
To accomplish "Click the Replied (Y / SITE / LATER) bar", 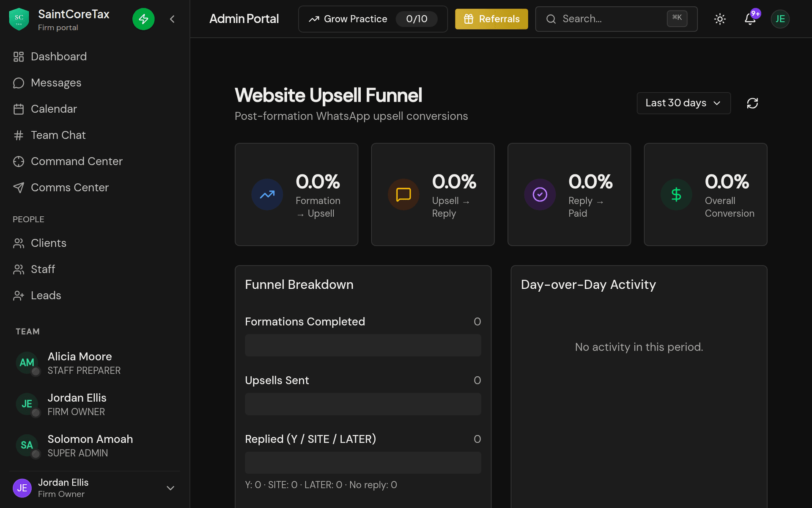I will [363, 463].
